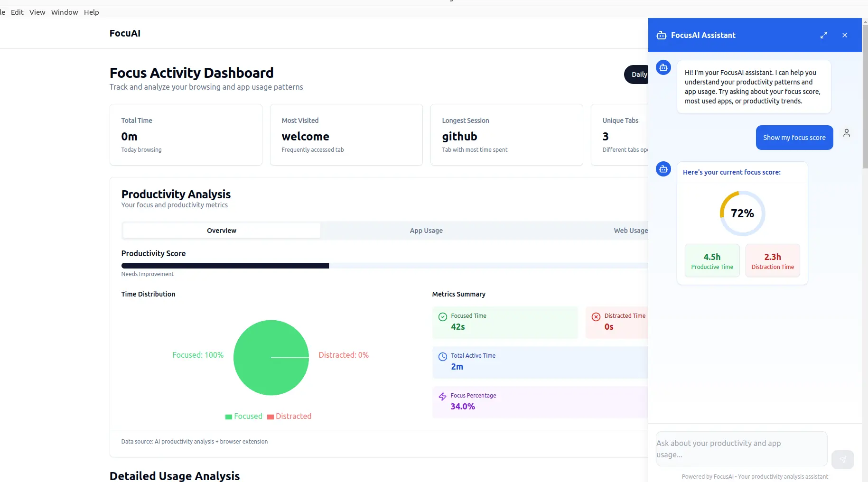Click the Show my focus score button
868x482 pixels.
pos(794,138)
